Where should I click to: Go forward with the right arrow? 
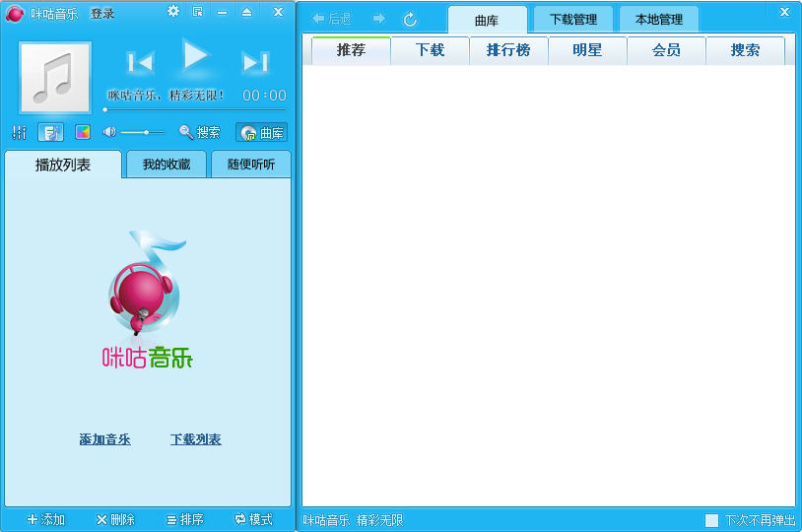(x=379, y=19)
